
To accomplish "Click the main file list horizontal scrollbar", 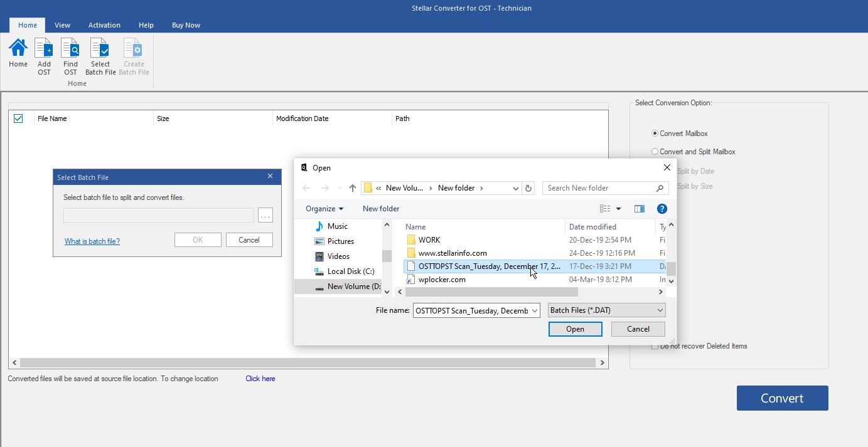I will pyautogui.click(x=308, y=362).
